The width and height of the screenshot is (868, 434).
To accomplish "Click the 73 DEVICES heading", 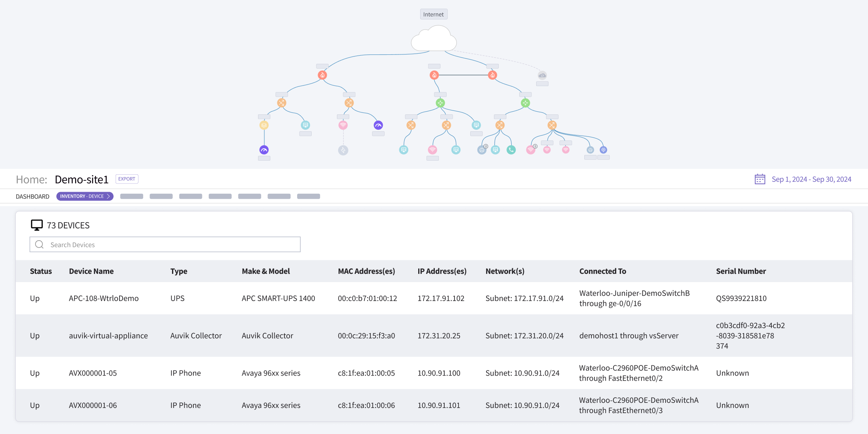I will [68, 225].
